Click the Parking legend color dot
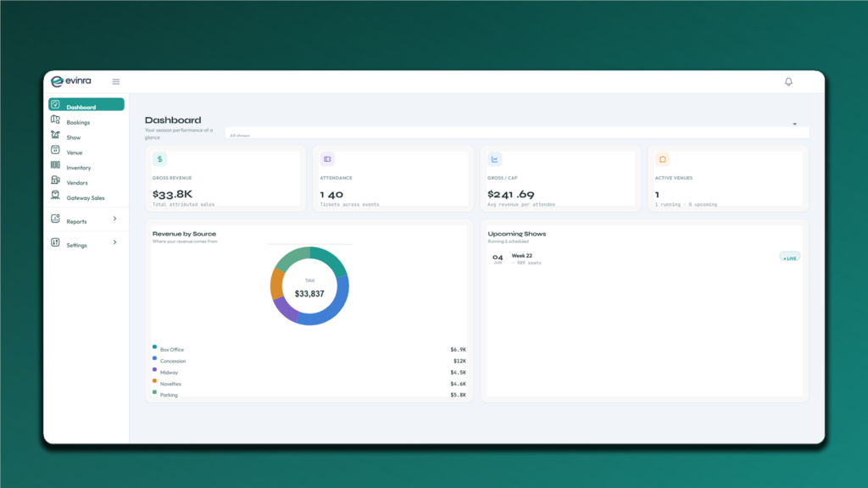Viewport: 868px width, 488px height. [154, 391]
